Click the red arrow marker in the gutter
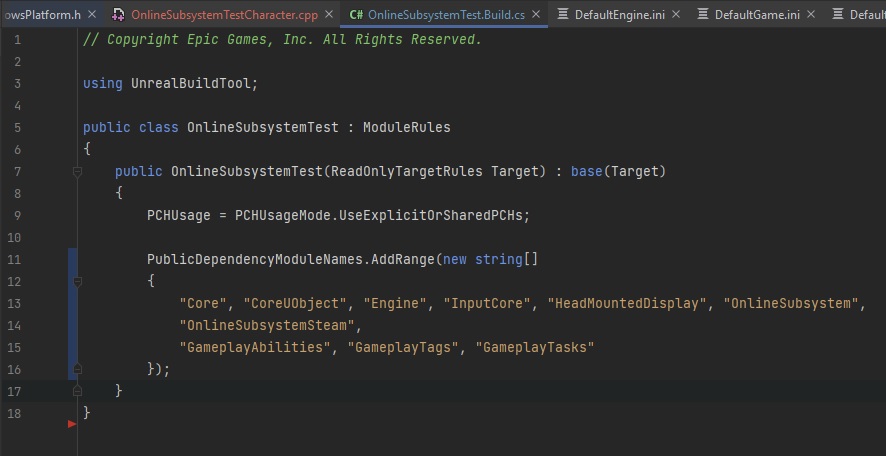Viewport: 886px width, 456px height. 71,424
